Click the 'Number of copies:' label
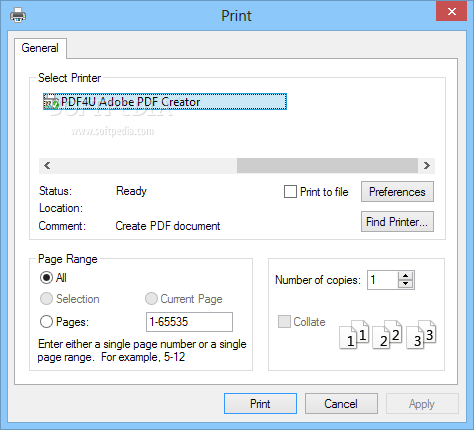 [x=318, y=280]
